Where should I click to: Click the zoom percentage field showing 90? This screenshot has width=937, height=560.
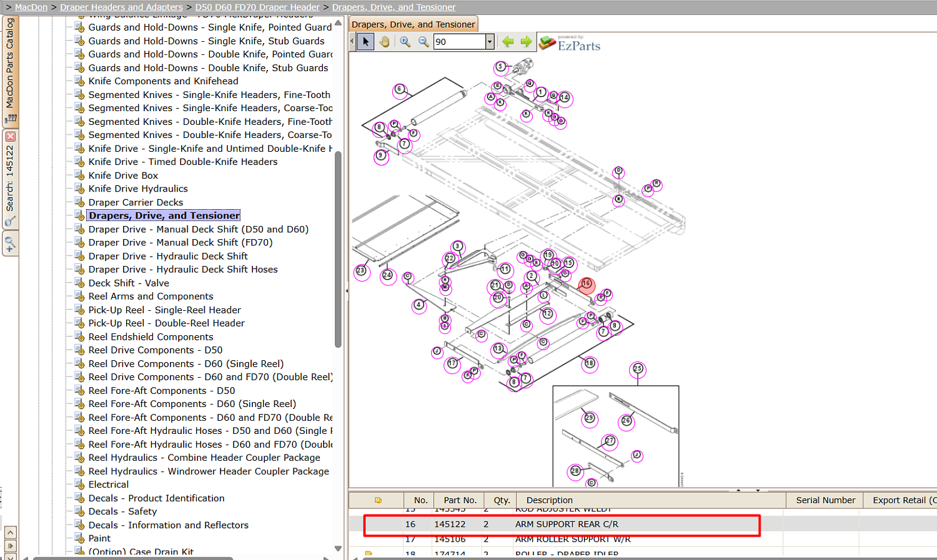[460, 42]
